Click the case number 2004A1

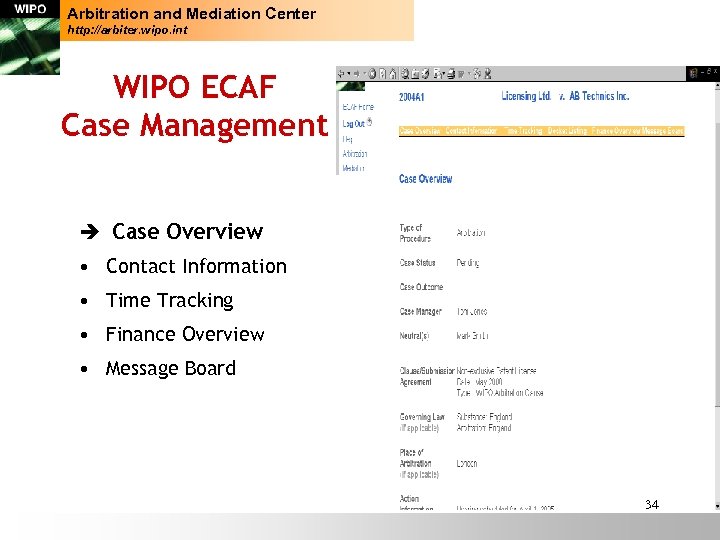(411, 97)
